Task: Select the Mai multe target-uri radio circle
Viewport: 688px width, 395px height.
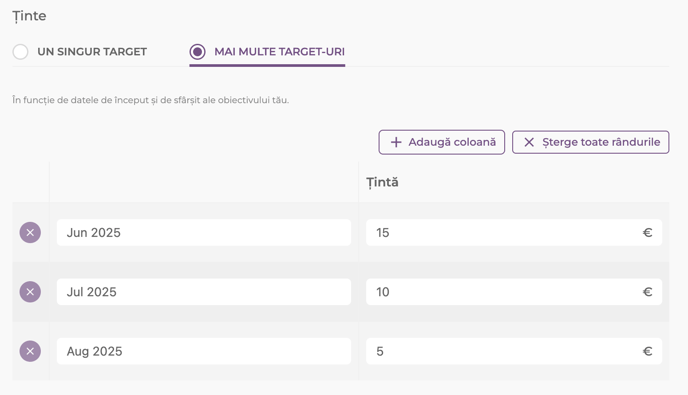Action: [x=197, y=52]
